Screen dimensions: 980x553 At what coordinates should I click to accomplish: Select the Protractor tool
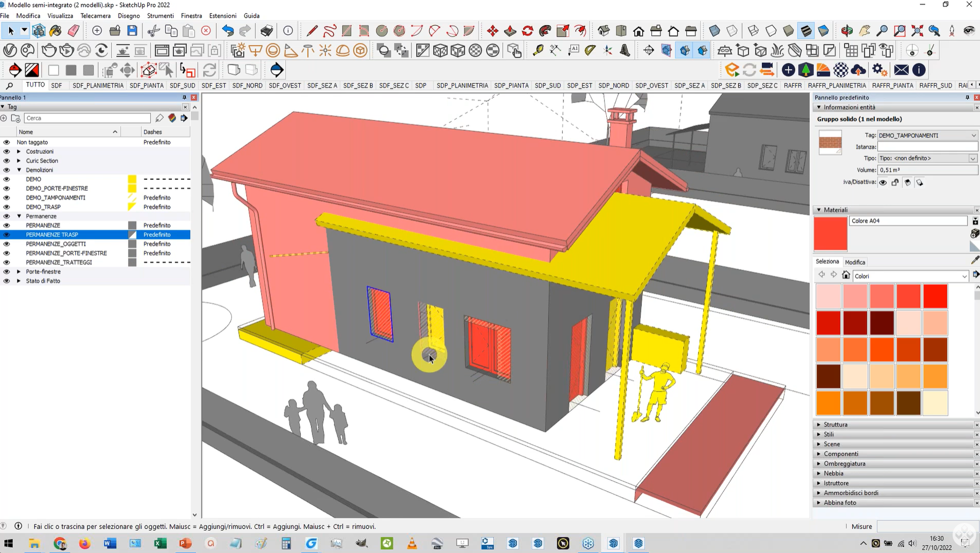(590, 50)
